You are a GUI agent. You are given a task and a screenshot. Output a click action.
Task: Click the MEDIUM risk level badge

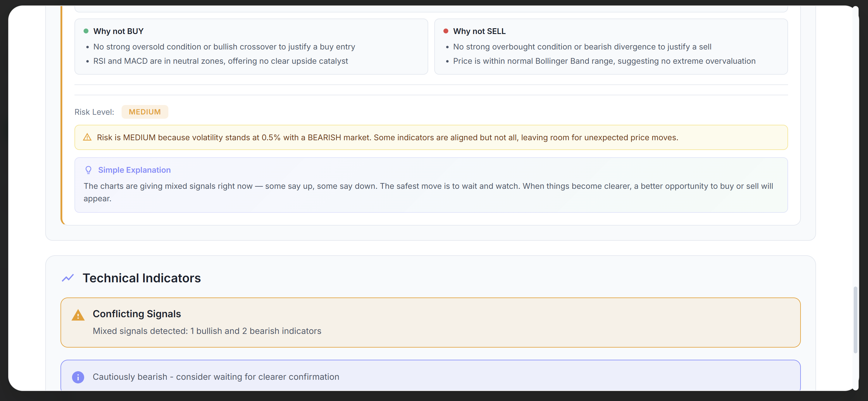145,112
